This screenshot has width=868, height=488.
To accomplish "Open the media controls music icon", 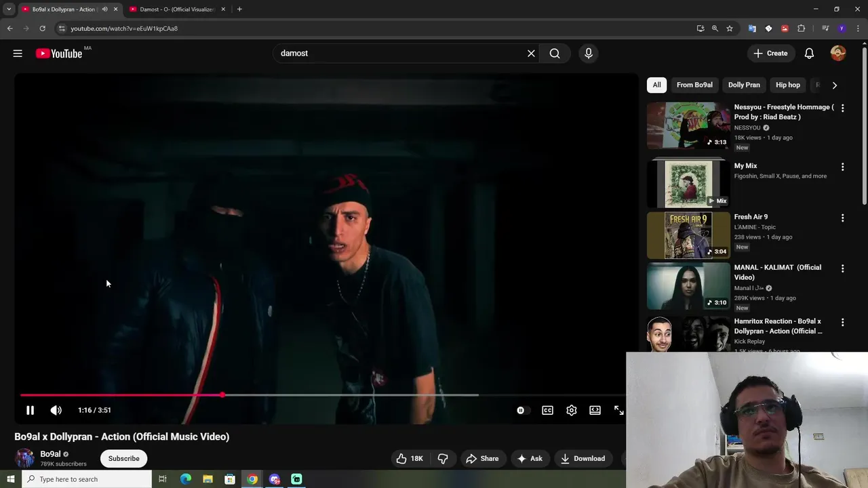I will (x=825, y=28).
